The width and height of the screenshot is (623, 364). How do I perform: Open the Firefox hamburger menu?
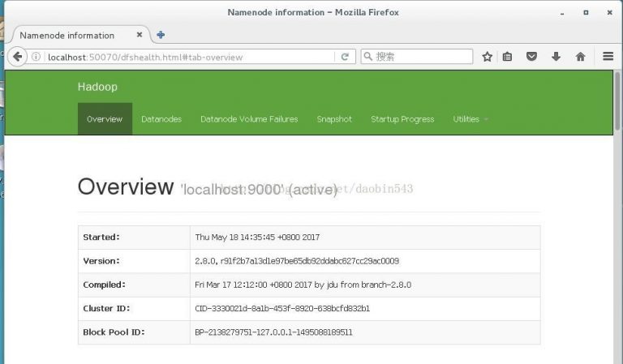click(x=608, y=57)
